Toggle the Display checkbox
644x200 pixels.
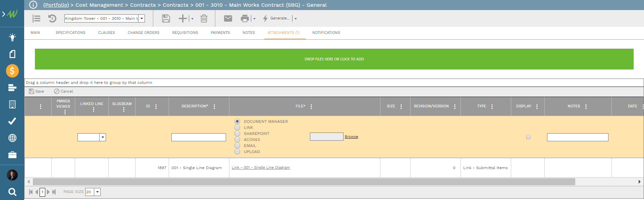[x=528, y=137]
